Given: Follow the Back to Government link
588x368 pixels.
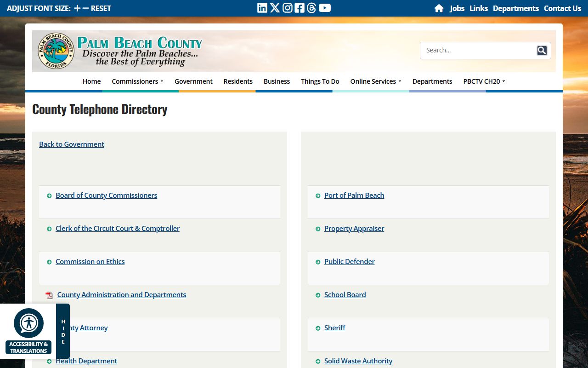Looking at the screenshot, I should [72, 144].
